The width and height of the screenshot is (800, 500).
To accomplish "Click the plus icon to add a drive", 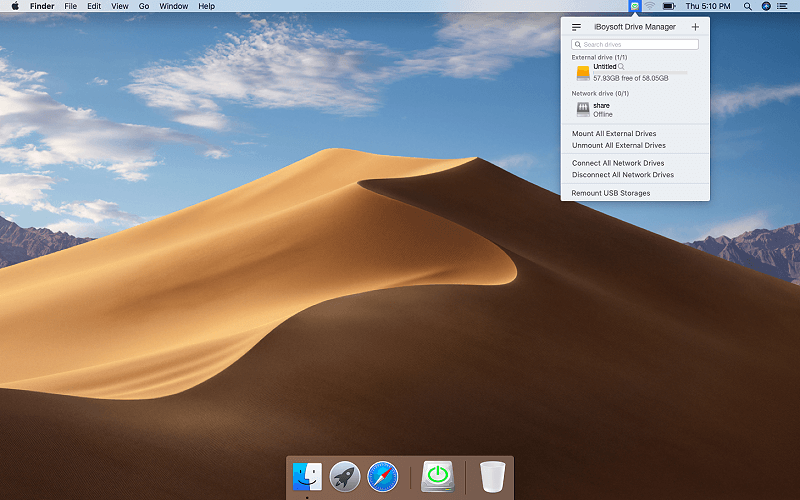I will [x=695, y=27].
